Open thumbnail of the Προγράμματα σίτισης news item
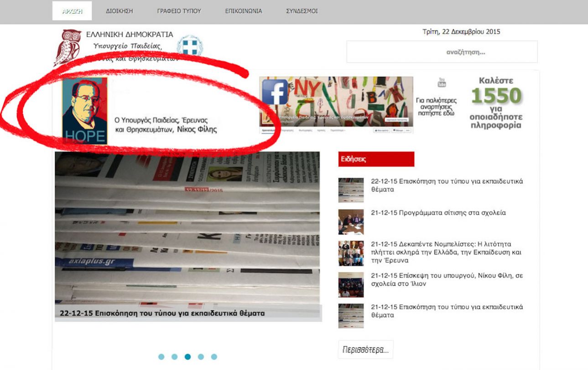The width and height of the screenshot is (588, 370). click(x=351, y=221)
